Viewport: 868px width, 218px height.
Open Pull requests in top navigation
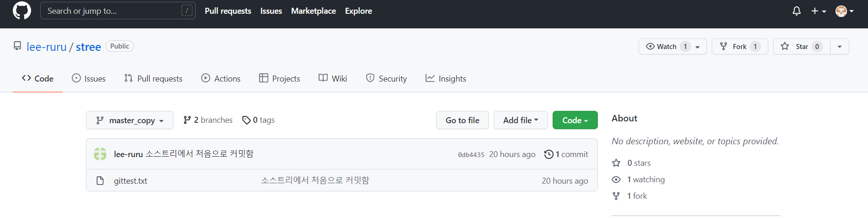click(x=228, y=11)
